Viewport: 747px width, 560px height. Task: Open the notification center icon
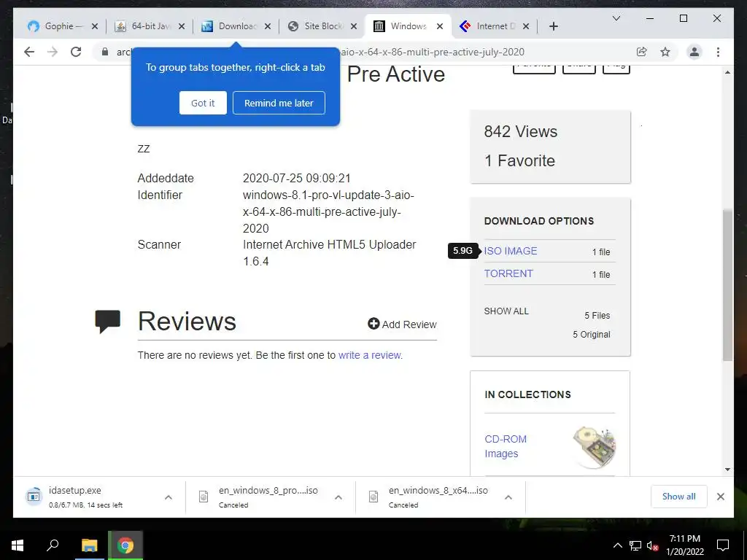[x=723, y=545]
